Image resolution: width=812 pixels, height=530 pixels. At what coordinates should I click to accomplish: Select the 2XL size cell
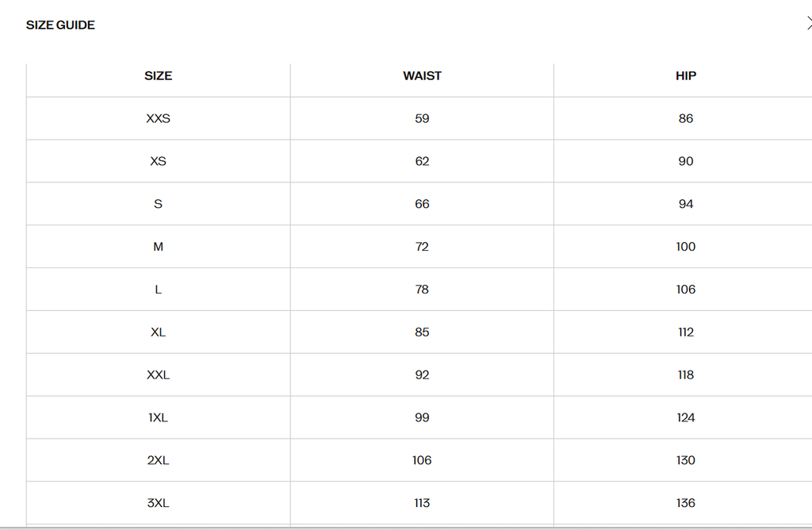(158, 461)
